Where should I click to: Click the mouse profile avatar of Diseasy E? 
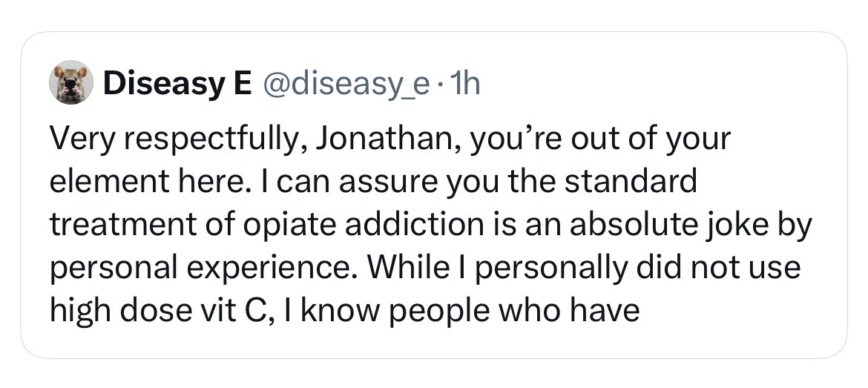point(71,82)
